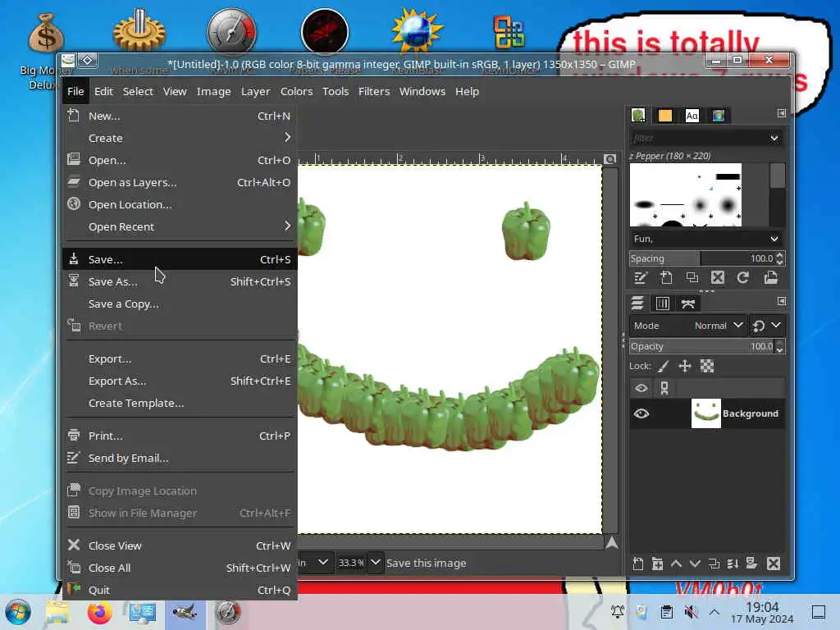Lower this layer arrow icon
Screen dimensions: 840x630
tap(695, 564)
